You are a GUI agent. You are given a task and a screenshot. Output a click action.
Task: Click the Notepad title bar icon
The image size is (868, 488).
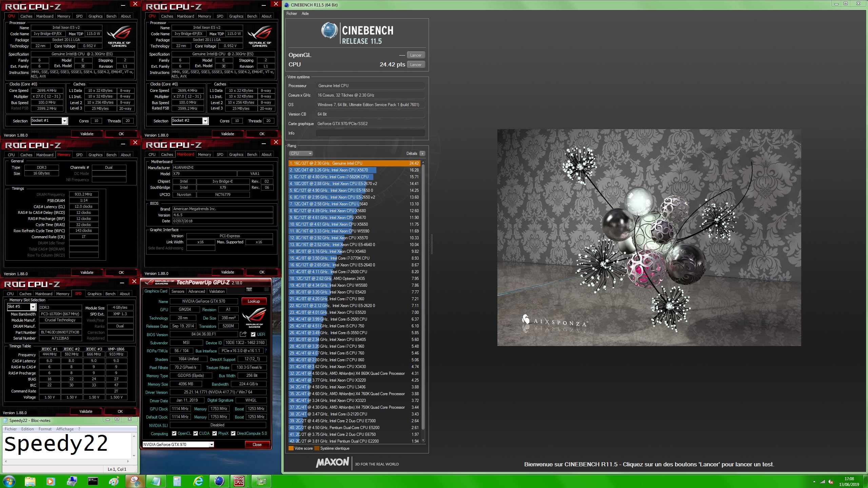tap(5, 420)
